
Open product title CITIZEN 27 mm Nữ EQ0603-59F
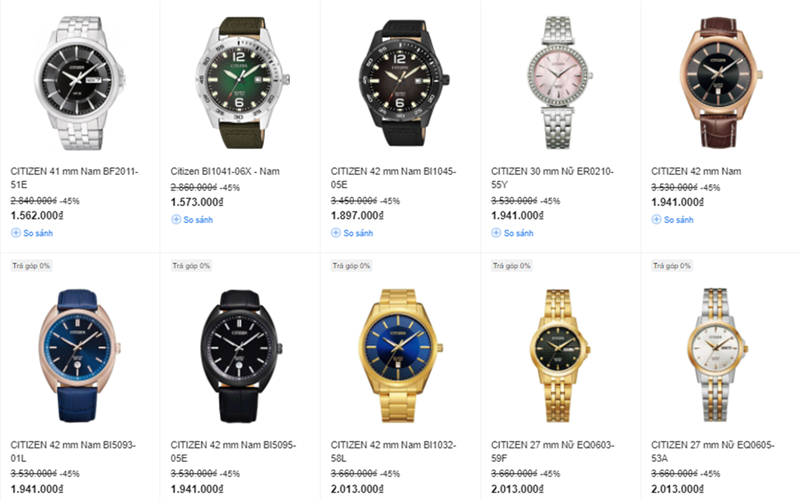tap(553, 451)
